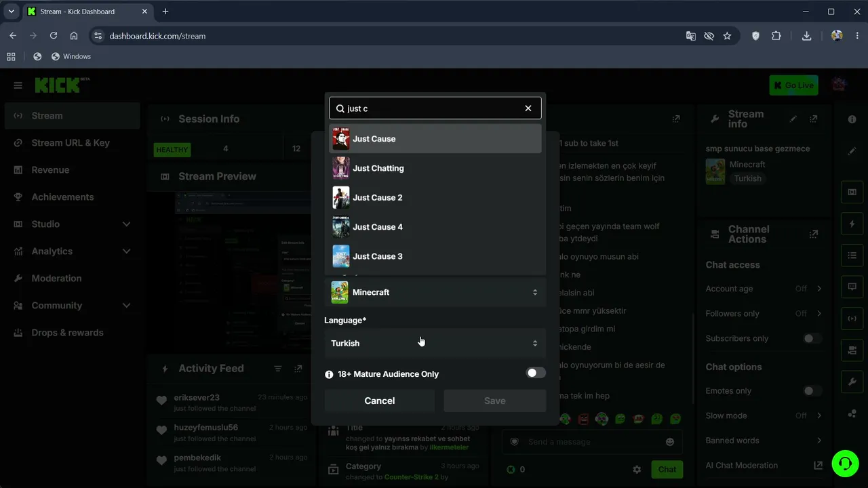Click the info icon in the right strip
This screenshot has height=488, width=868.
coord(852,119)
